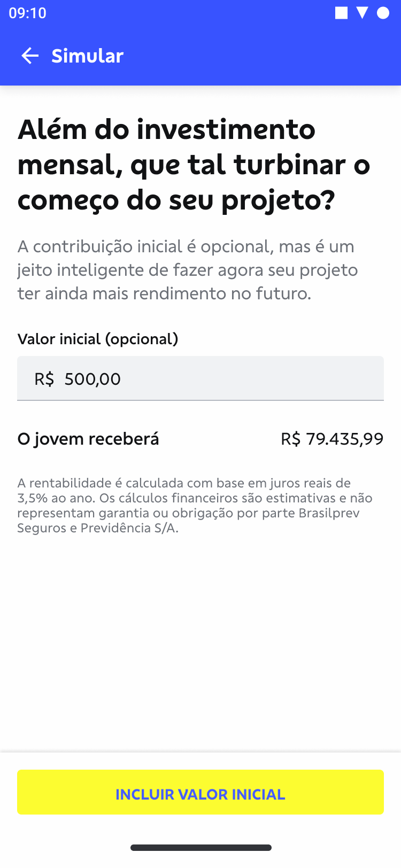Screen dimensions: 401x868
Task: Focus the 500,00 initial value field
Action: 214,378
